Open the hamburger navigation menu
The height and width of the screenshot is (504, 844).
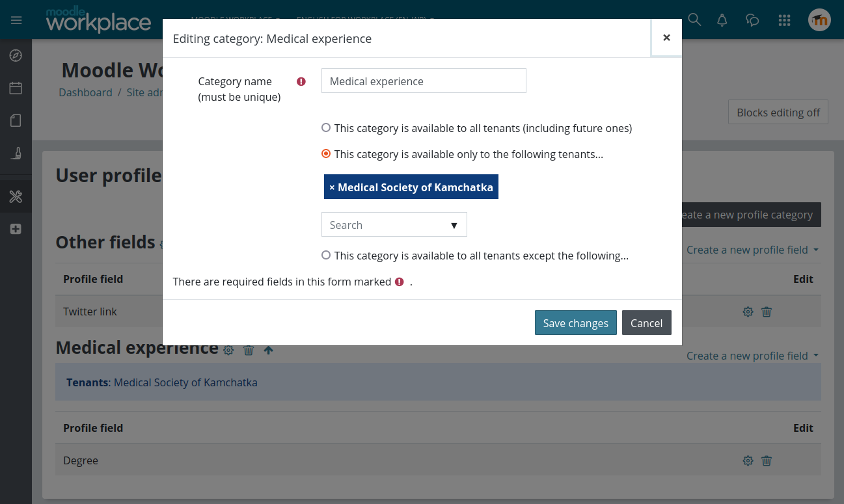coord(16,20)
